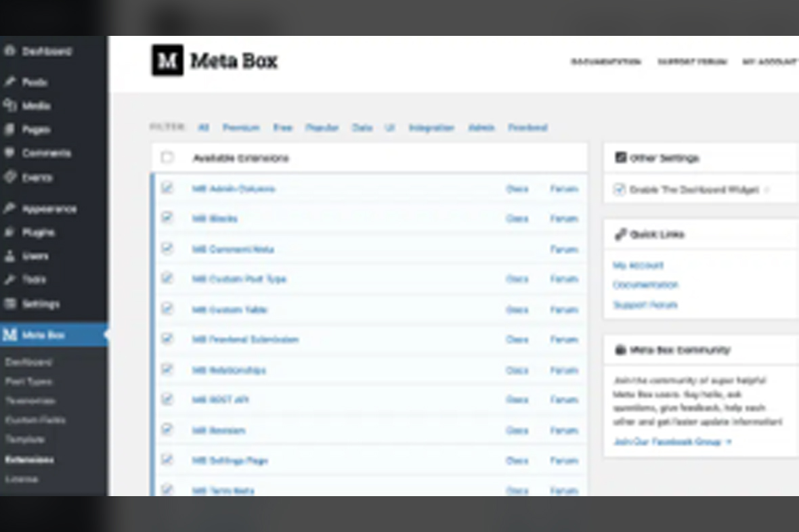Open Support Forum under Quick Links
The height and width of the screenshot is (532, 799).
coord(645,305)
